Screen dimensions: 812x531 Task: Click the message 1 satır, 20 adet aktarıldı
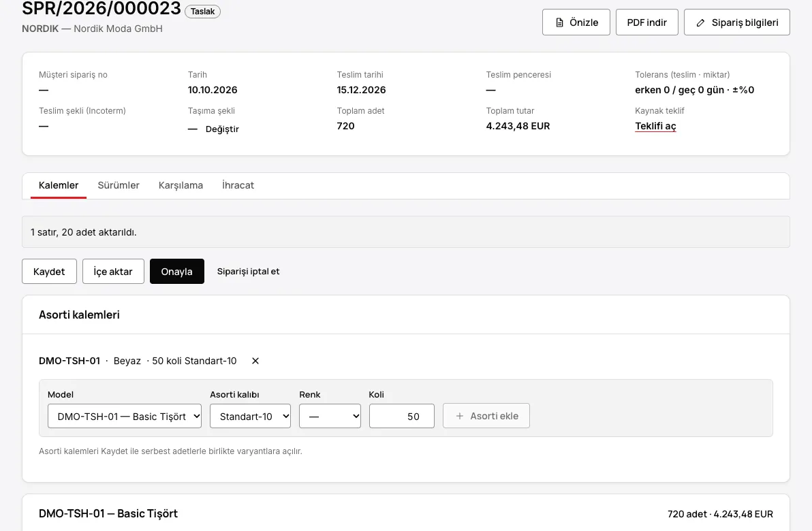[83, 232]
